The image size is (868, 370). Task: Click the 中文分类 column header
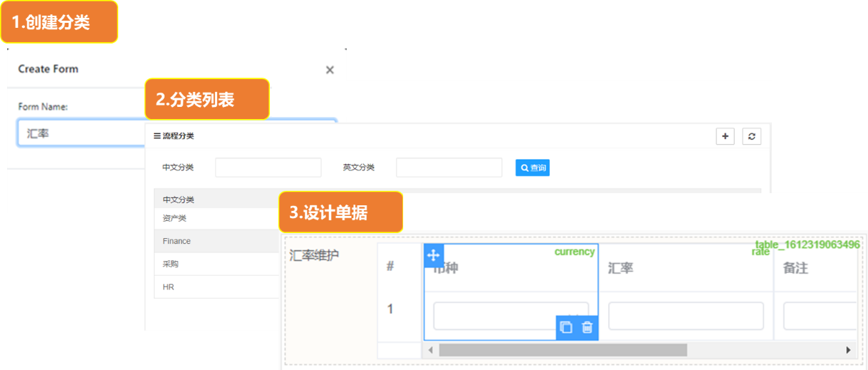point(179,200)
